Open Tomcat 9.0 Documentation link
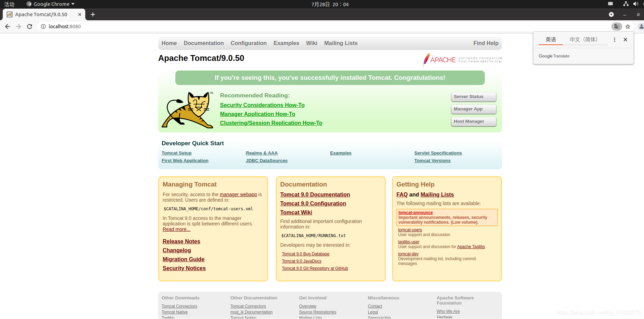The image size is (644, 319). (315, 195)
